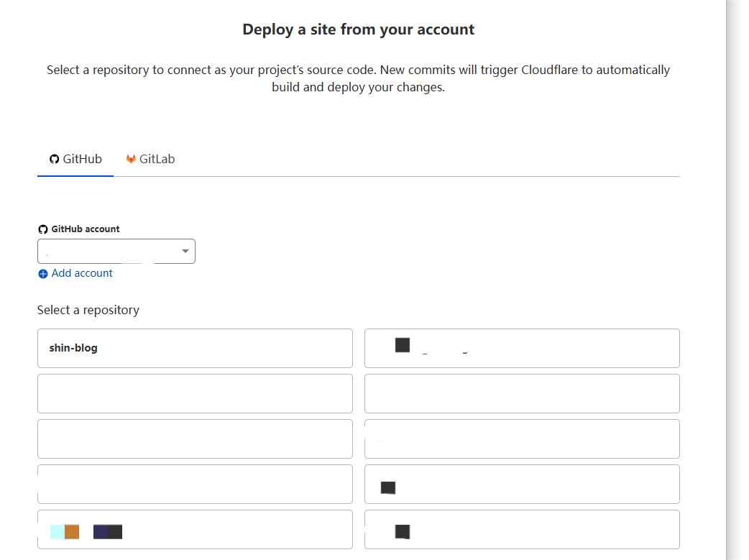
Task: Select the shin-blog repository
Action: coord(195,348)
